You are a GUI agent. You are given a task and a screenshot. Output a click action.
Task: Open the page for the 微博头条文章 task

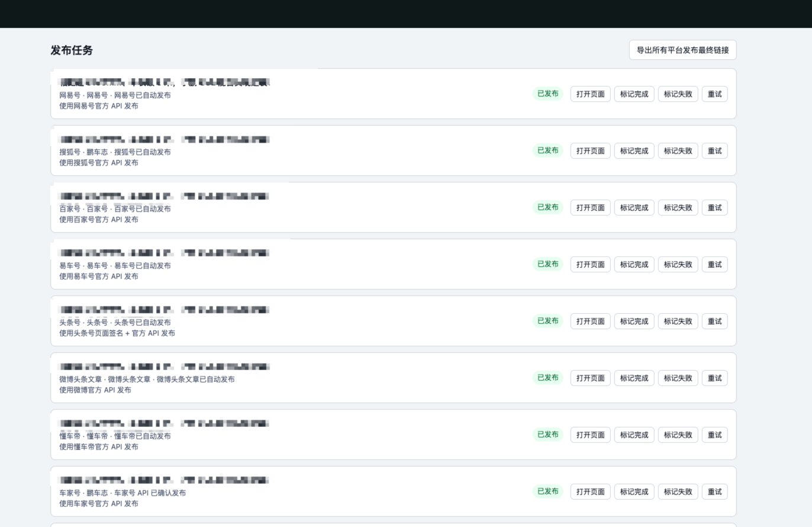click(x=590, y=378)
